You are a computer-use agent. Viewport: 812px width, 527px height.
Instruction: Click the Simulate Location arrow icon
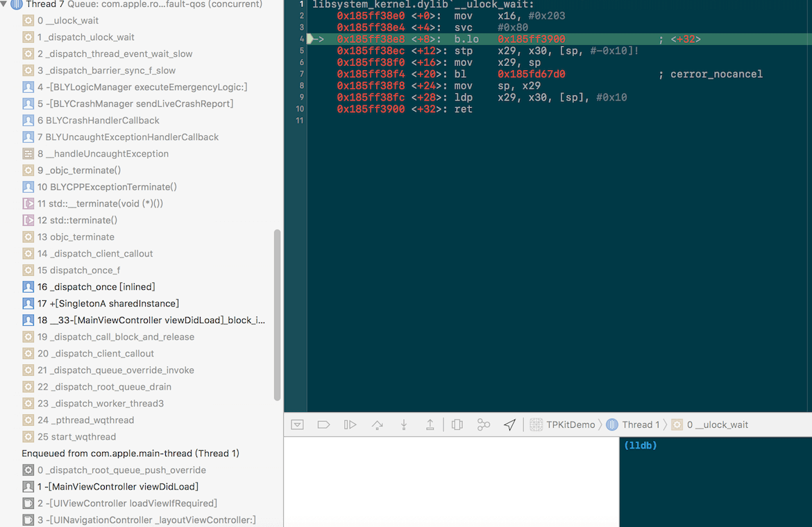[509, 424]
